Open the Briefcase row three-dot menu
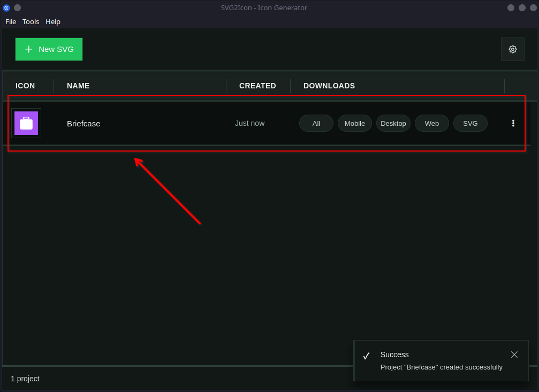Viewport: 539px width, 392px height. (513, 123)
